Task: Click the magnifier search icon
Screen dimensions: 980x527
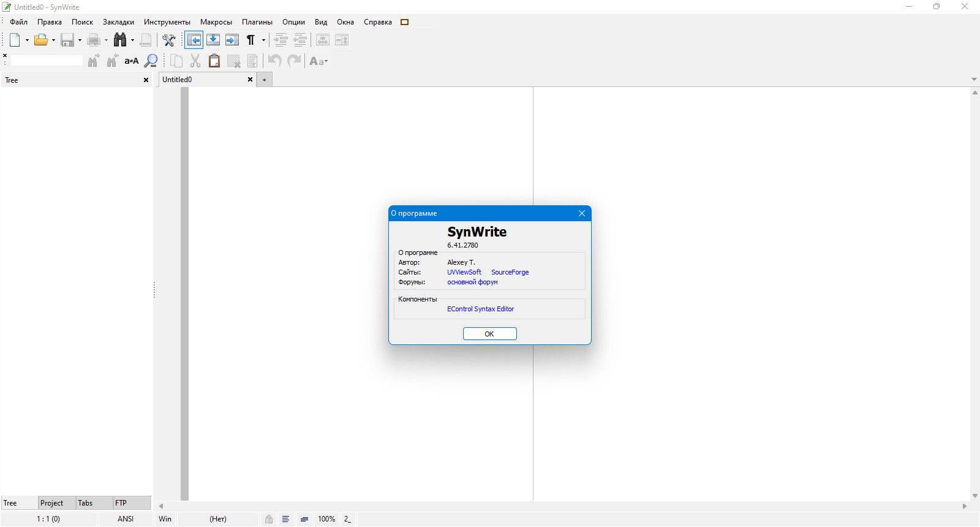Action: [151, 61]
